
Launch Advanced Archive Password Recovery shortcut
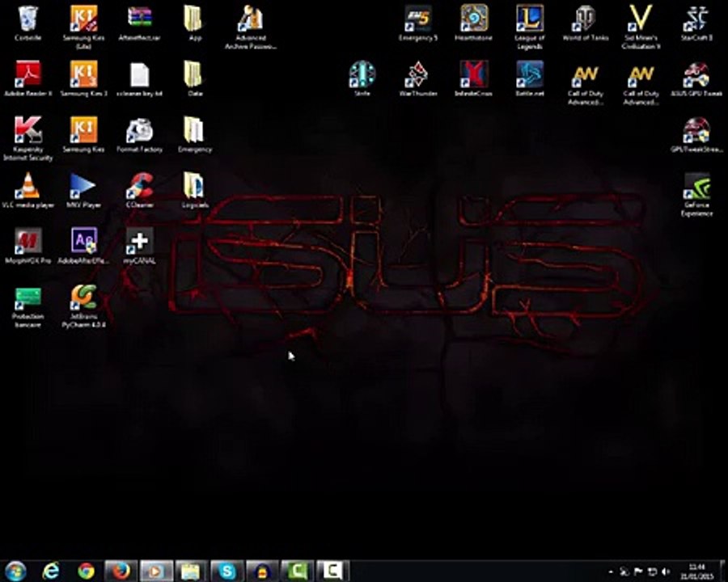pos(251,27)
